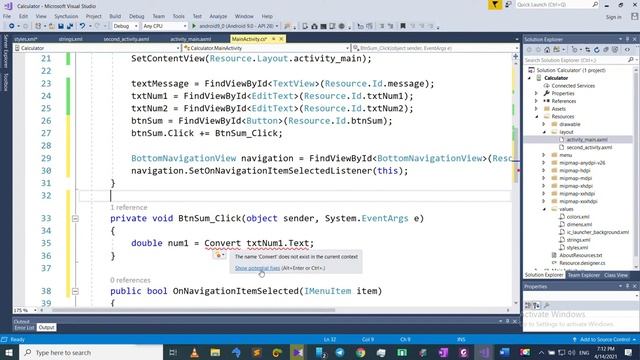Click Properties panel alphabetical sort icon
640x360 pixels.
(x=536, y=305)
